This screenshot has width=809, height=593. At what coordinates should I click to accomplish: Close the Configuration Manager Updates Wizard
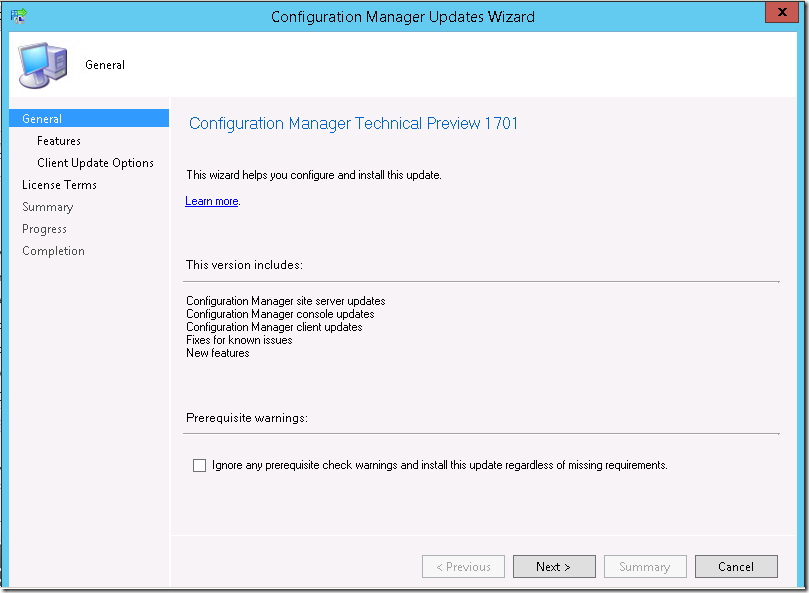click(x=782, y=12)
